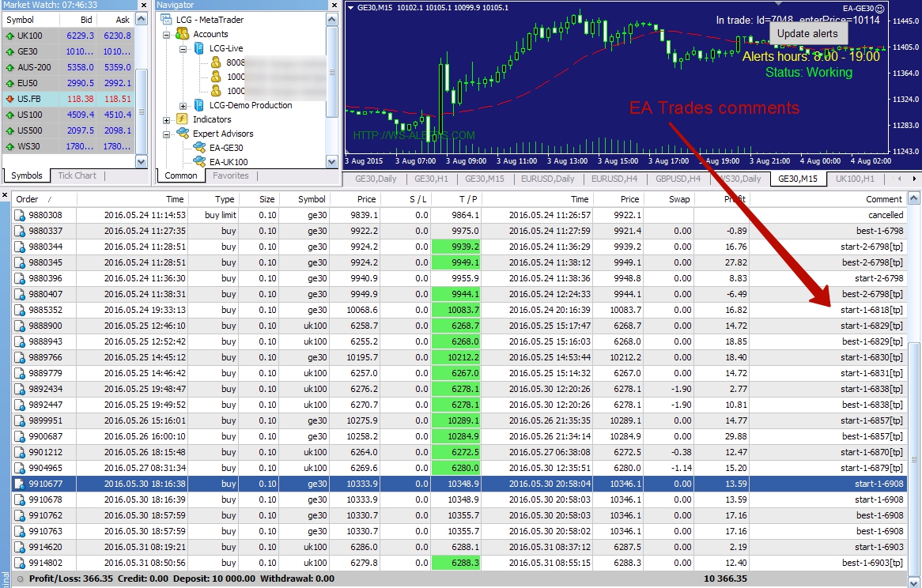
Task: Select the Accounts group icon in Navigator
Action: [x=182, y=34]
